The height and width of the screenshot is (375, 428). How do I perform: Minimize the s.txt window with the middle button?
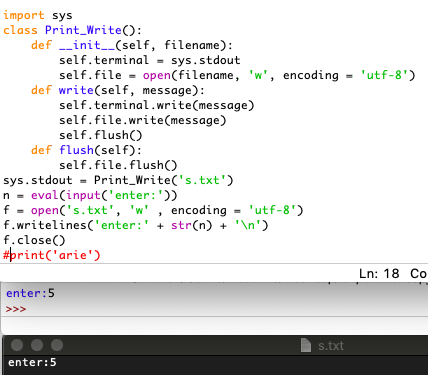pyautogui.click(x=37, y=345)
